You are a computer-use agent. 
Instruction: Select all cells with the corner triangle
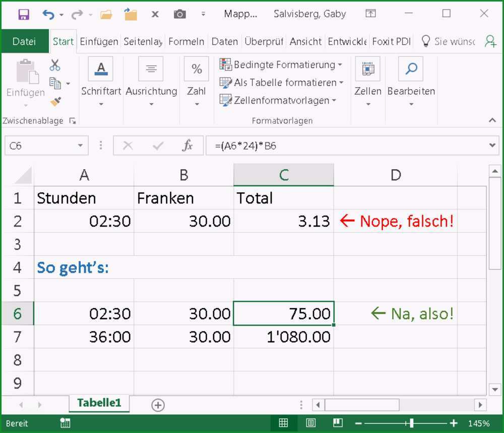pos(23,175)
